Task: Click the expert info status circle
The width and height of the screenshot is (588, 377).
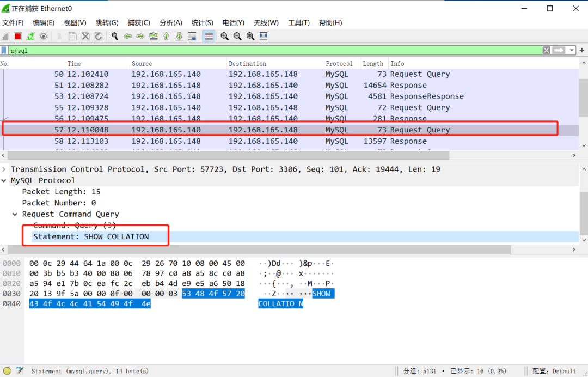Action: (7, 371)
